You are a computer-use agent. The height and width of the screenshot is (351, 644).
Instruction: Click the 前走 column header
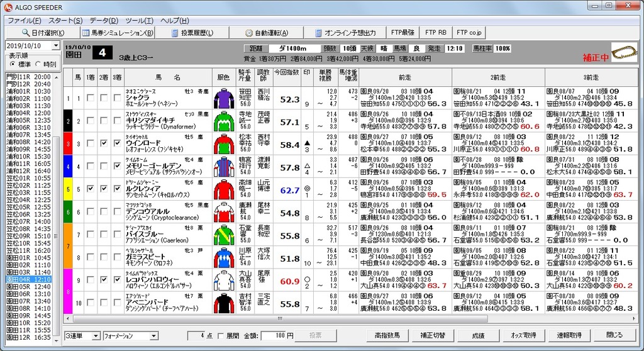pyautogui.click(x=405, y=77)
